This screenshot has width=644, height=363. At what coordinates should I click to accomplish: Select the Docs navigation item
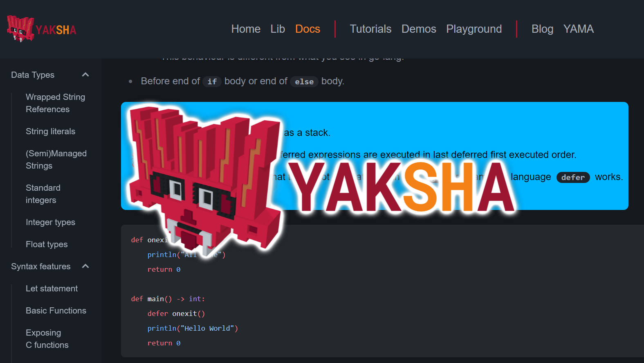click(x=307, y=29)
